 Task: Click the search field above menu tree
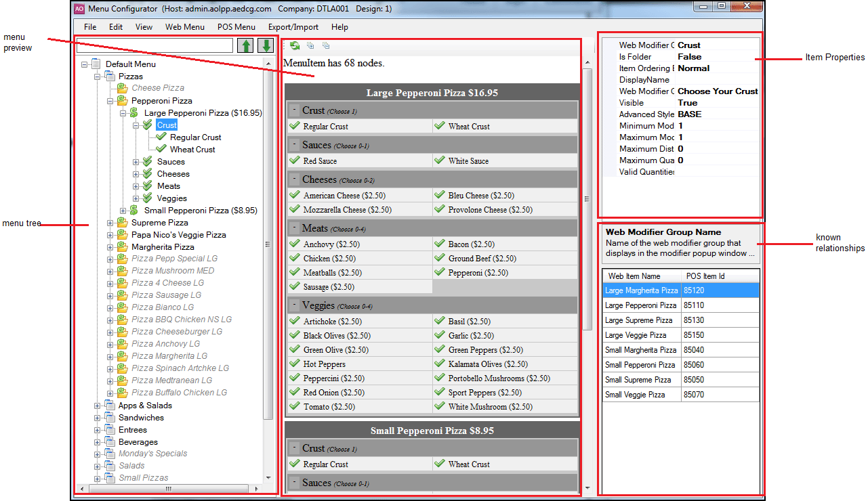(x=154, y=45)
